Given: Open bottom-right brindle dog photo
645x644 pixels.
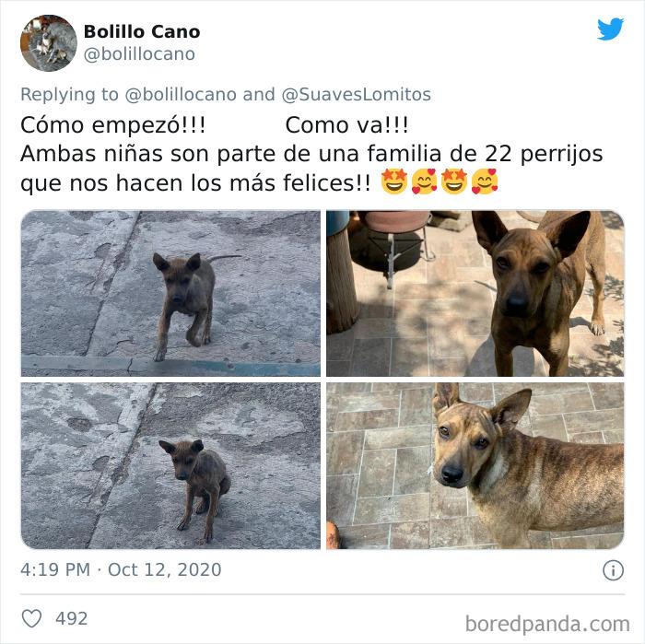Looking at the screenshot, I should pos(475,465).
